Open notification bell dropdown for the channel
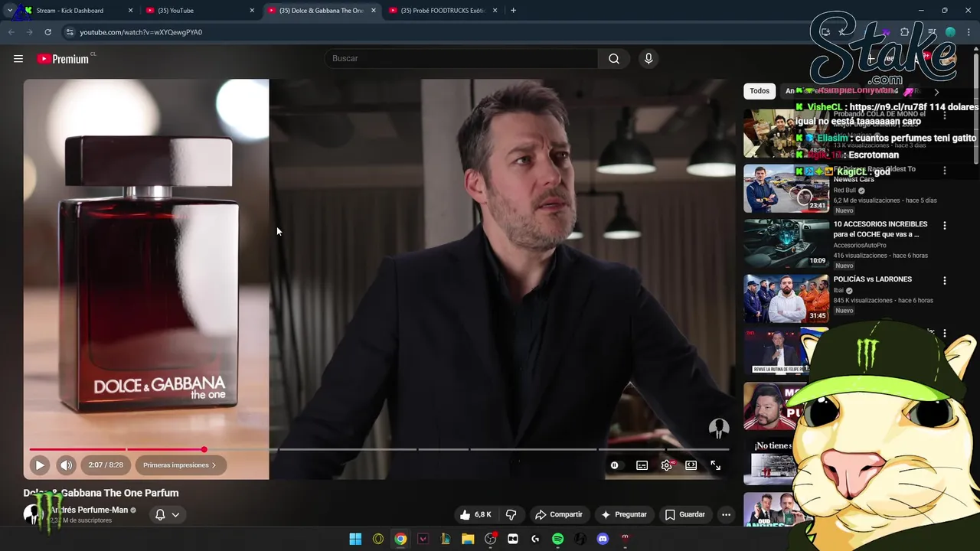The image size is (980, 551). point(167,514)
